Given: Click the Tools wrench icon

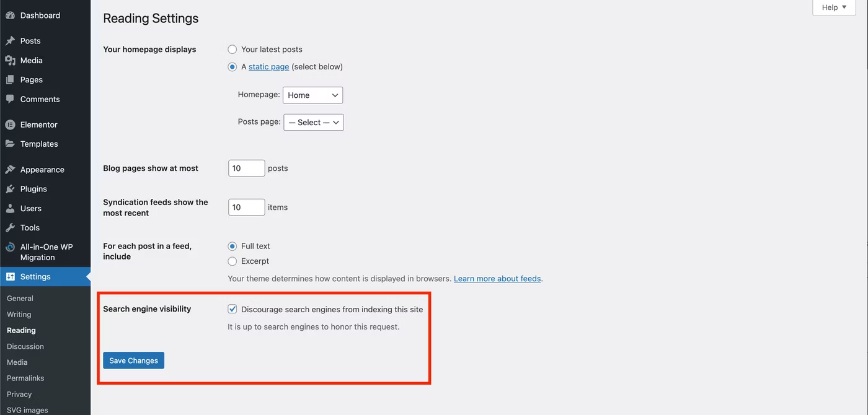Looking at the screenshot, I should pyautogui.click(x=10, y=227).
